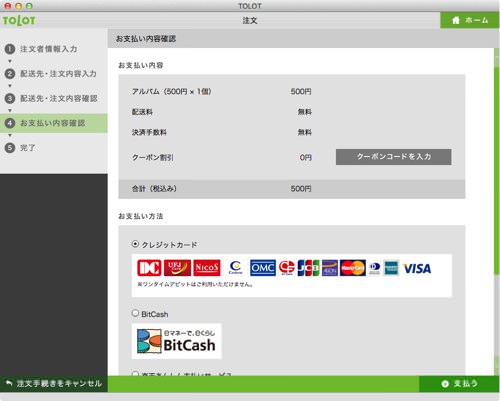Viewport: 500px width, 401px height.
Task: Click the BitCash logo image
Action: click(x=176, y=341)
